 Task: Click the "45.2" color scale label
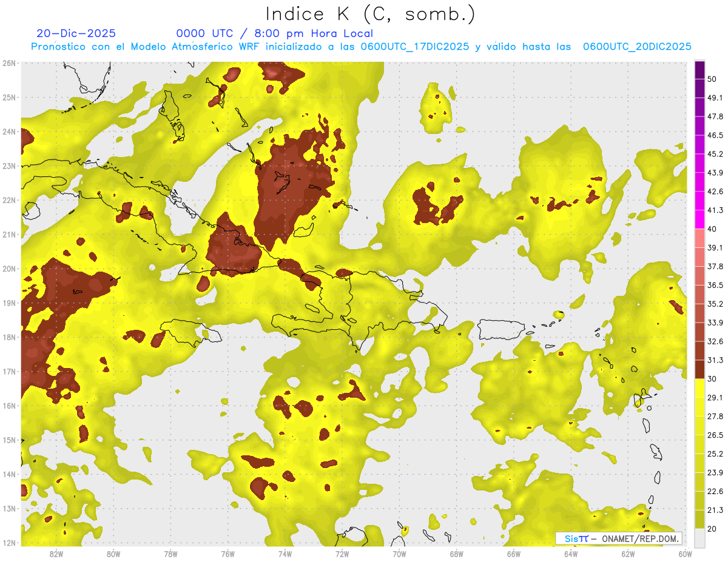point(715,154)
